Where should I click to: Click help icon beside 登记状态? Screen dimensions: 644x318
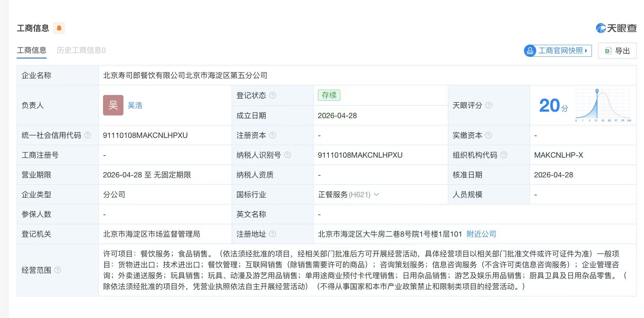272,95
